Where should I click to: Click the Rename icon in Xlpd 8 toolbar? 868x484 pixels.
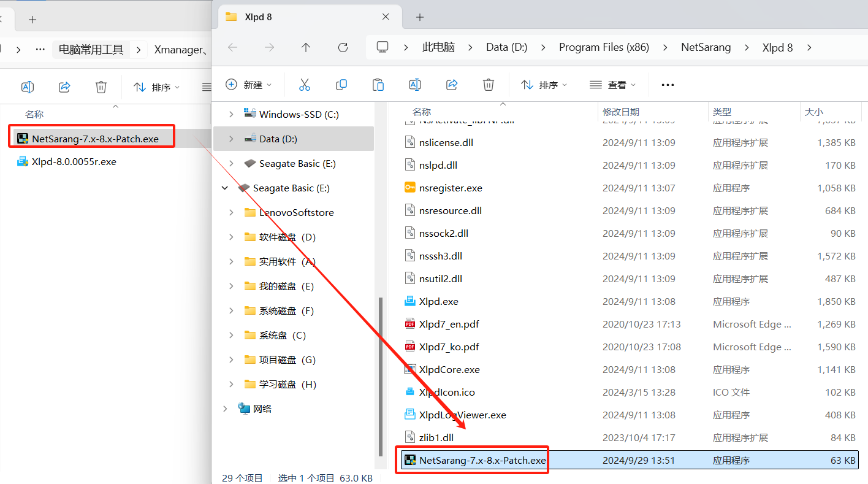[415, 85]
